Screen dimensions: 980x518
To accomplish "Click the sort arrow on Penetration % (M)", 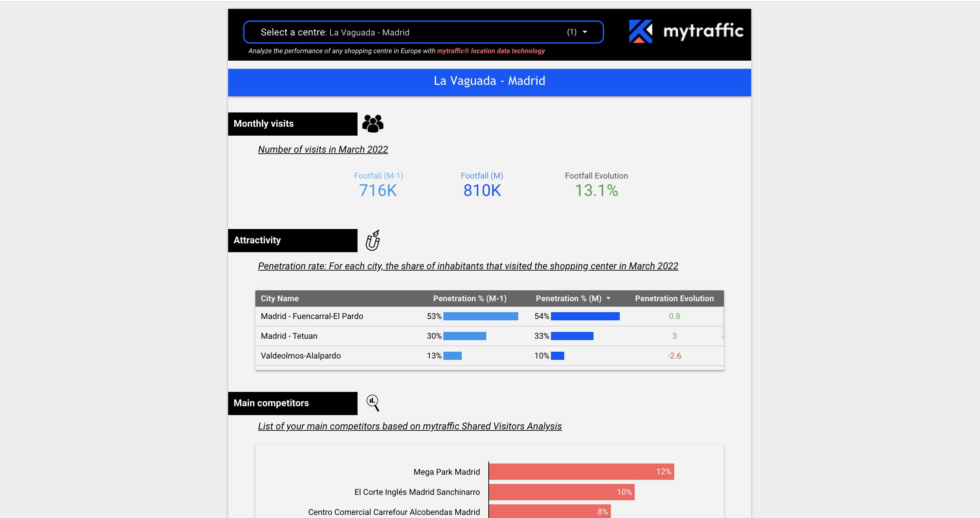I will tap(608, 299).
